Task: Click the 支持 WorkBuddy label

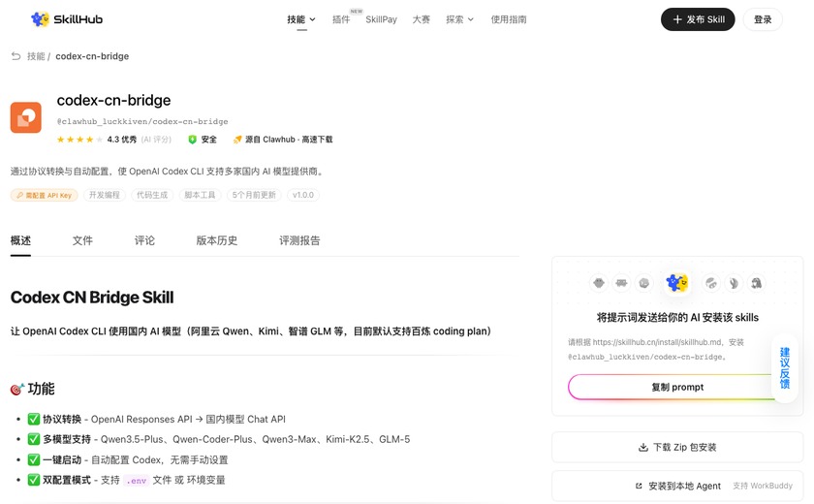Action: click(763, 486)
